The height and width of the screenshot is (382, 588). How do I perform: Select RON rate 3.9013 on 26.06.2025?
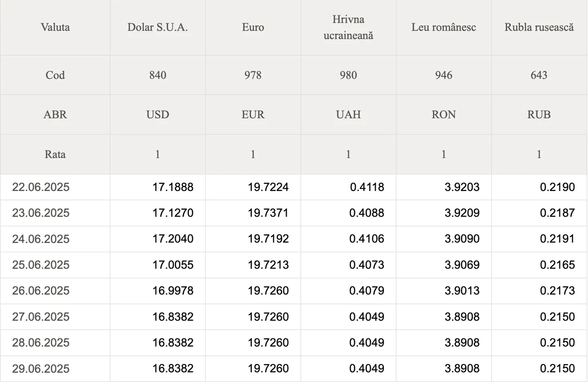coord(462,291)
